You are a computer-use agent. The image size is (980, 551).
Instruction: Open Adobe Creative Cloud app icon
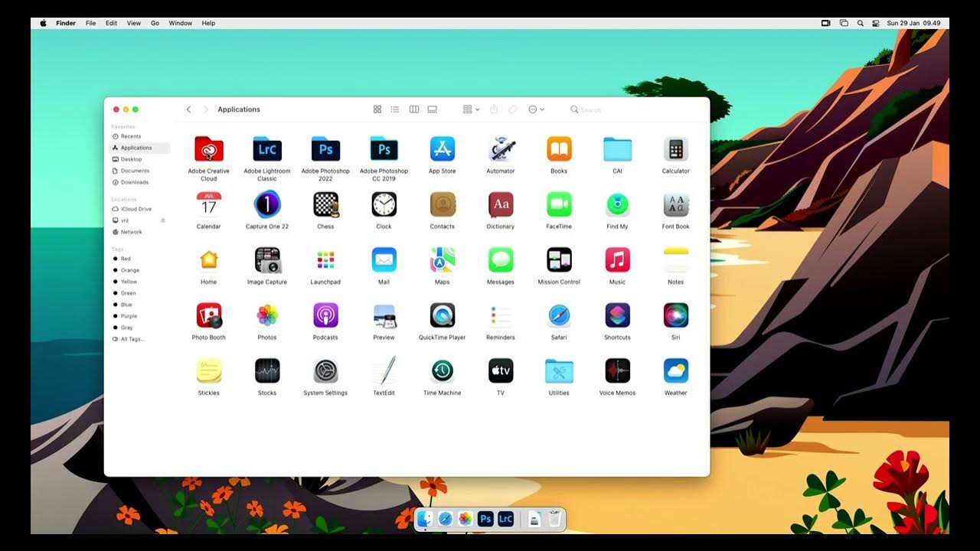pyautogui.click(x=209, y=149)
